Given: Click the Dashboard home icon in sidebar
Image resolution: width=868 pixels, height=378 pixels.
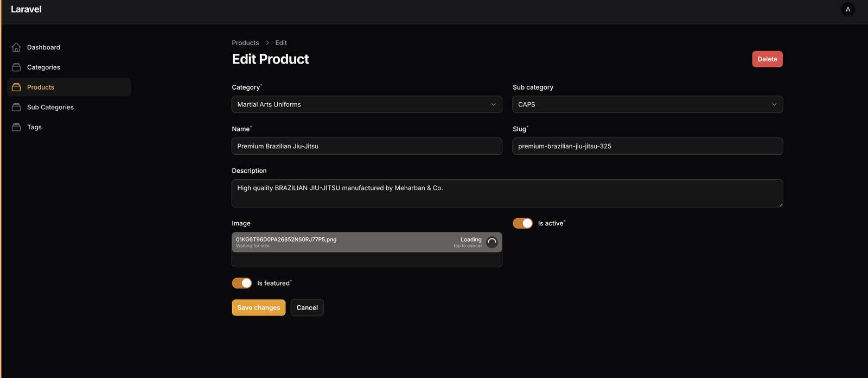Looking at the screenshot, I should pyautogui.click(x=16, y=47).
